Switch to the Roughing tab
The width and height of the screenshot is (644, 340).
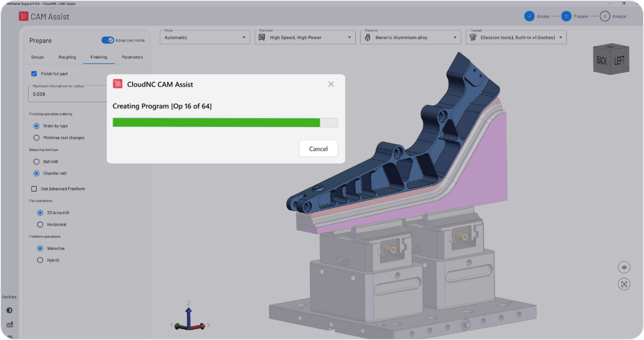click(67, 57)
